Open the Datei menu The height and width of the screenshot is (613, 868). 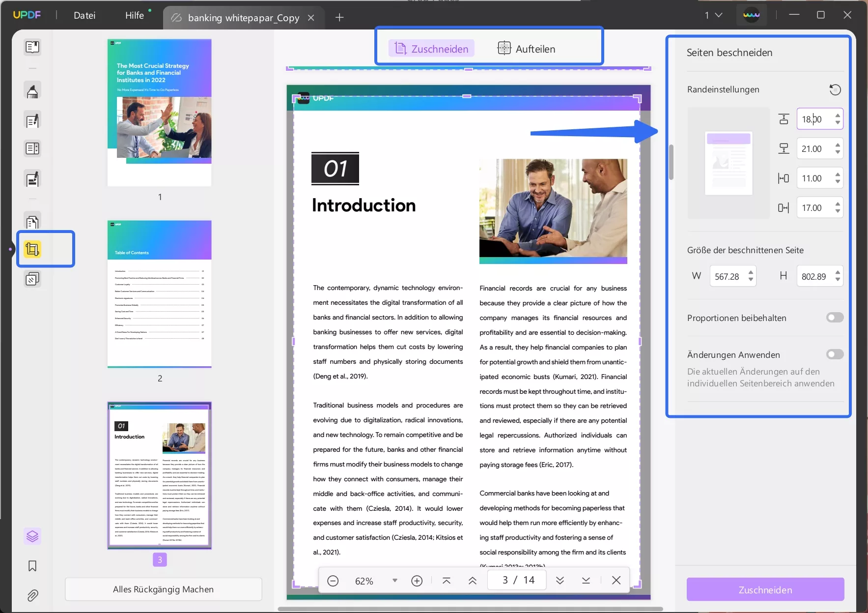pos(84,15)
